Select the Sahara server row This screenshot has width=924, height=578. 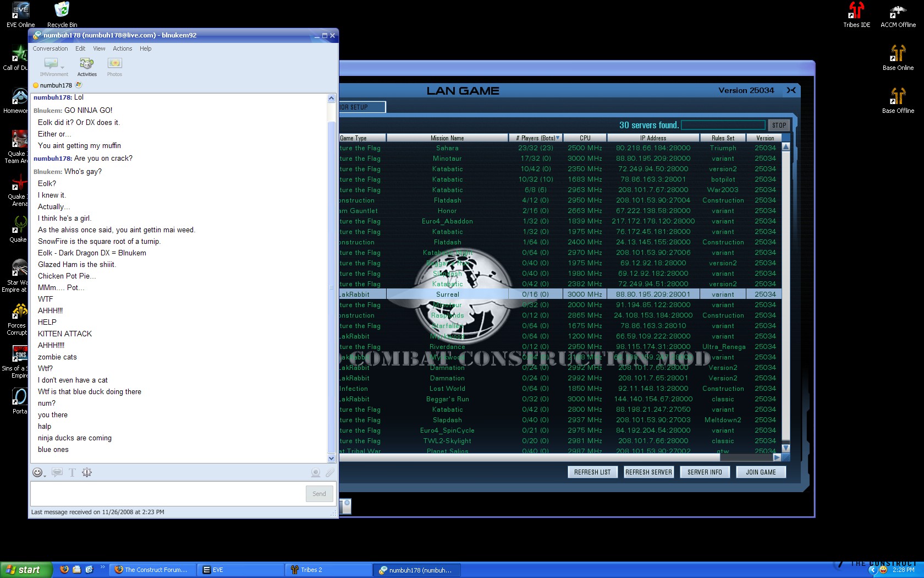click(560, 148)
